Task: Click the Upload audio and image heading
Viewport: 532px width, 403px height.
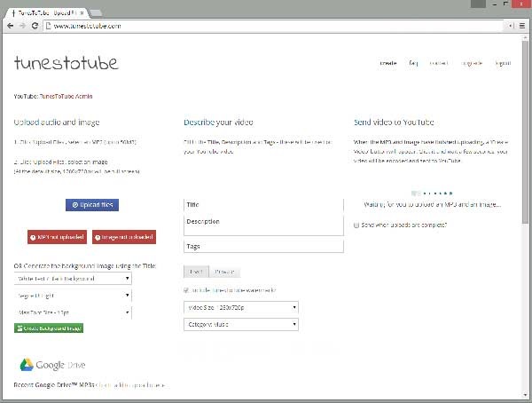Action: click(57, 122)
